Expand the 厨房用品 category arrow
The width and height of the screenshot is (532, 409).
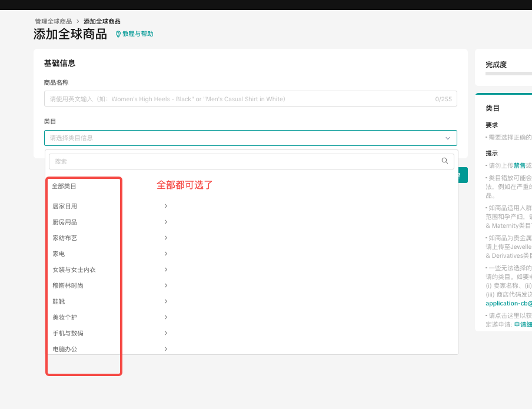click(166, 222)
